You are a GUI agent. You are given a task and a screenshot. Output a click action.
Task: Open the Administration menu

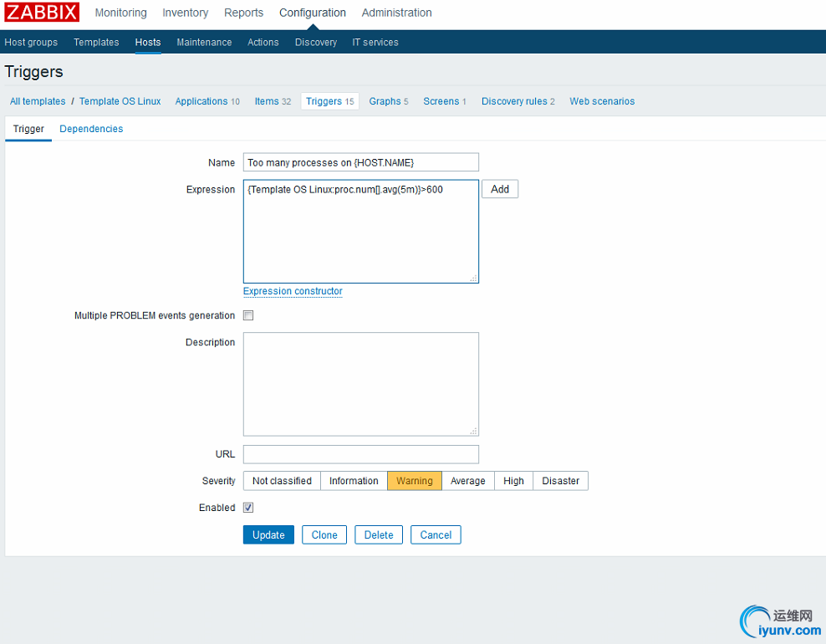pos(396,13)
